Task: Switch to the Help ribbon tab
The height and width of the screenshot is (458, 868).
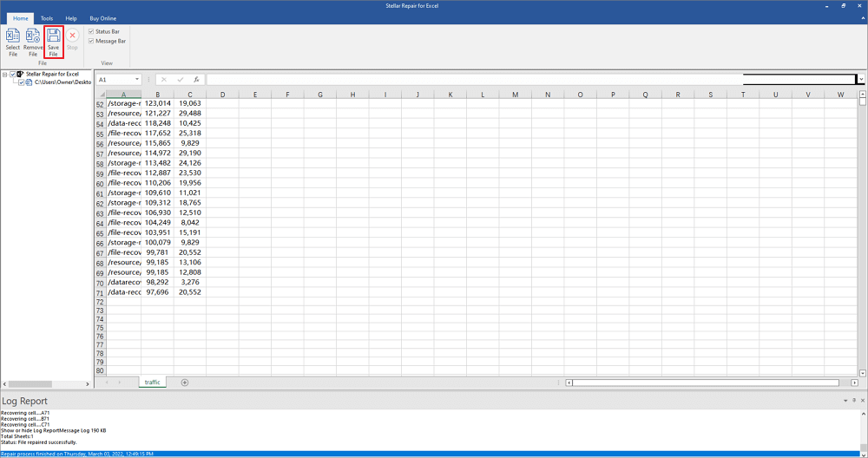Action: [71, 18]
